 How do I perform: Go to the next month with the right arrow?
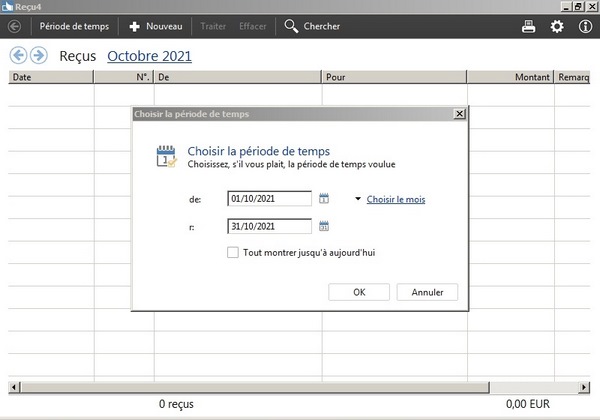39,55
